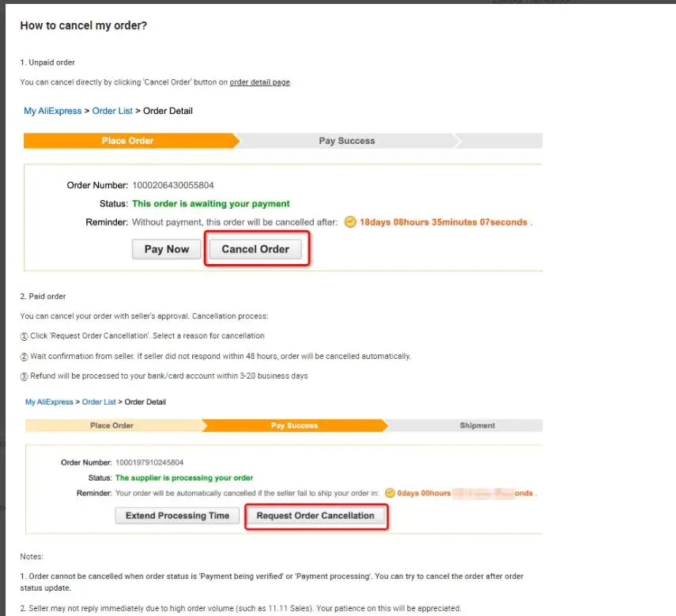Open the 'order detail page' link
The width and height of the screenshot is (676, 616).
[x=259, y=82]
